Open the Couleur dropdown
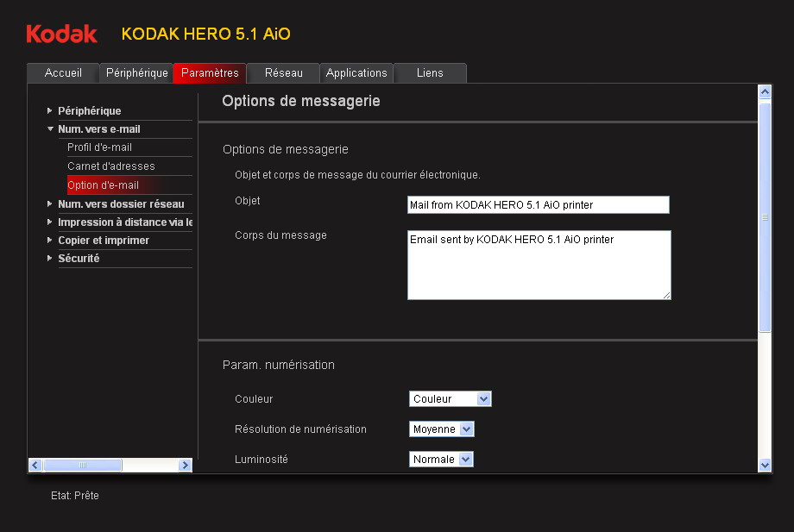 pyautogui.click(x=450, y=399)
